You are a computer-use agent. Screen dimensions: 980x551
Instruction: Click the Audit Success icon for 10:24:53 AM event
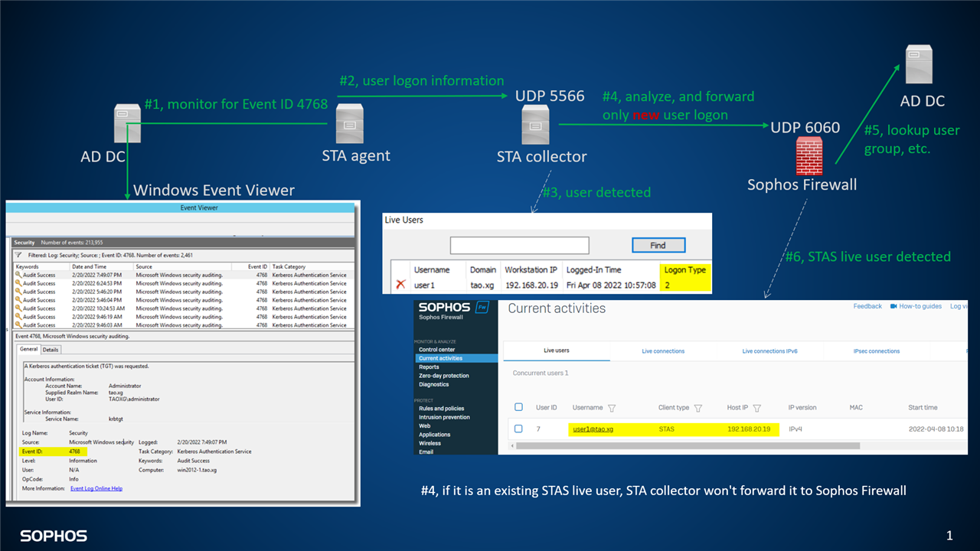[18, 308]
